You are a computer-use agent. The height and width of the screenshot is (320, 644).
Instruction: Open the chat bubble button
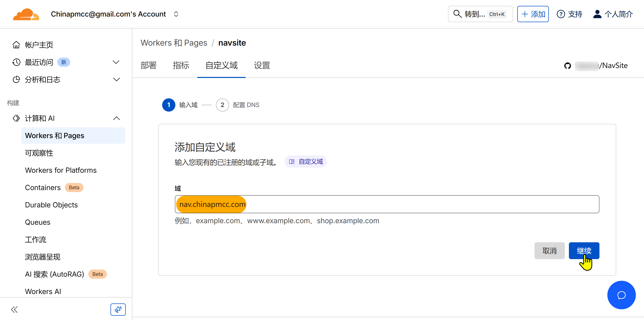(x=621, y=295)
